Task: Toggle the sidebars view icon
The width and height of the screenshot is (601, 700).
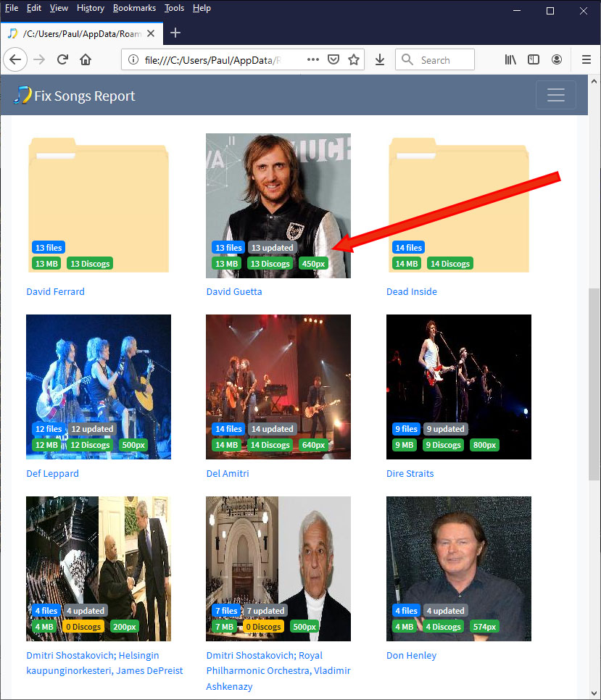Action: pos(534,59)
